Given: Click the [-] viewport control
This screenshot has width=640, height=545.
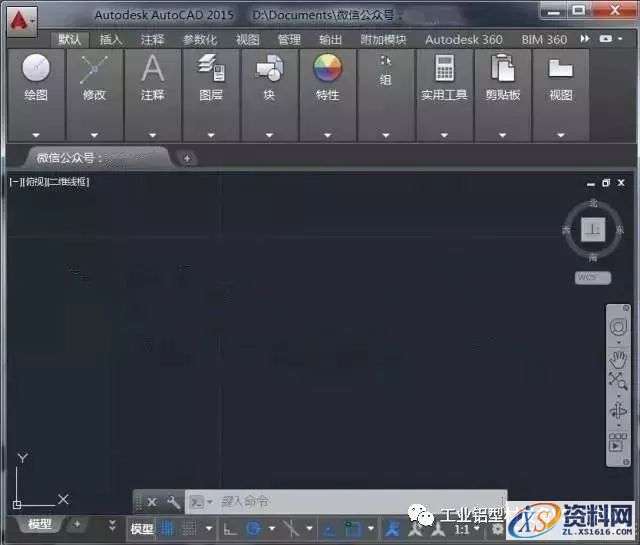Looking at the screenshot, I should point(14,182).
